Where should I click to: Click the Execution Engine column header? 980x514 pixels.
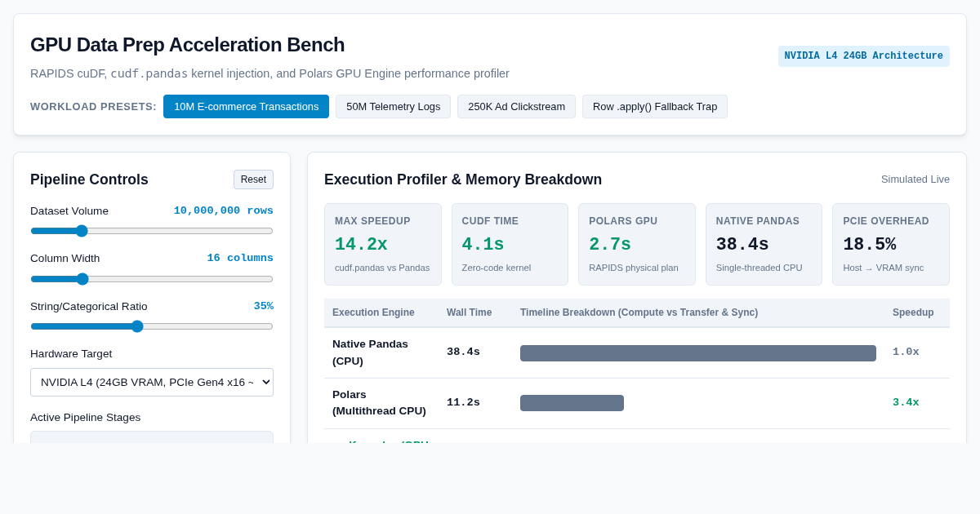pos(373,312)
